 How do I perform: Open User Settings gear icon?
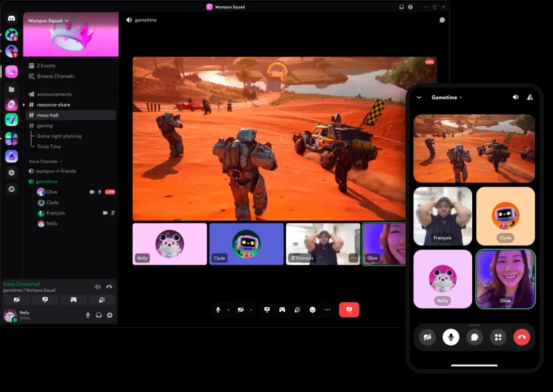(x=110, y=315)
